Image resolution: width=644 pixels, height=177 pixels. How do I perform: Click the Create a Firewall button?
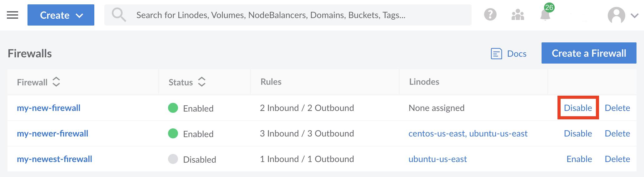(x=589, y=53)
